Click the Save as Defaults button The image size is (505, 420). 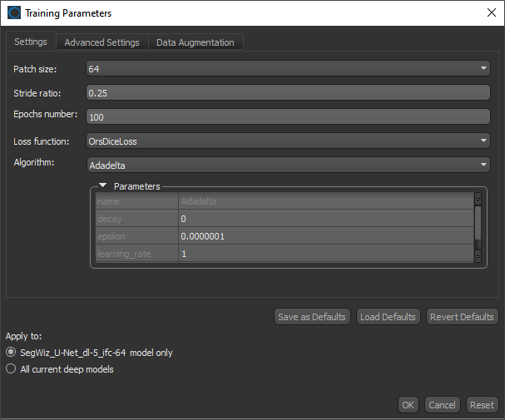pos(312,317)
